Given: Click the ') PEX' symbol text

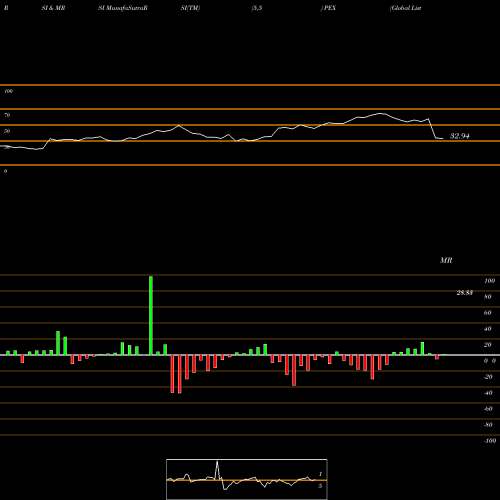Looking at the screenshot, I should pos(328,8).
